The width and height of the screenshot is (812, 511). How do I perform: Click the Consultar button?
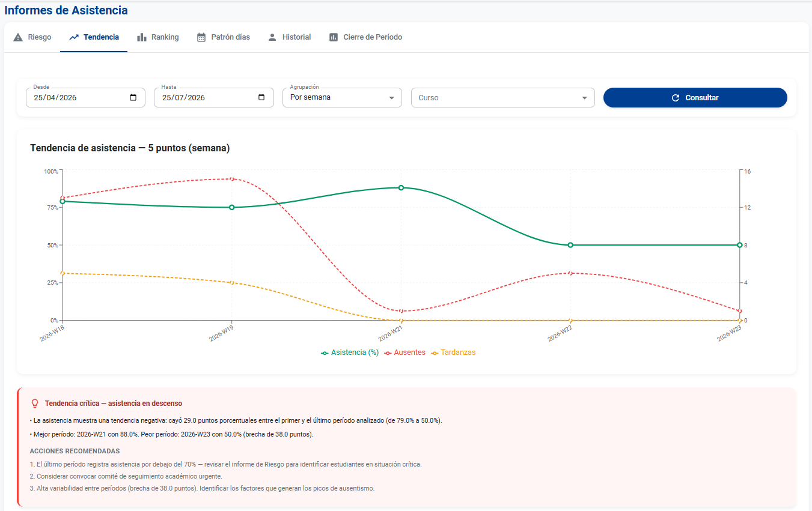coord(695,97)
